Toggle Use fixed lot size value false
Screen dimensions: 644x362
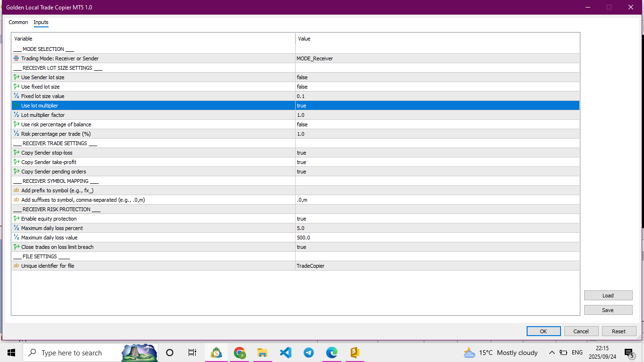pyautogui.click(x=438, y=87)
